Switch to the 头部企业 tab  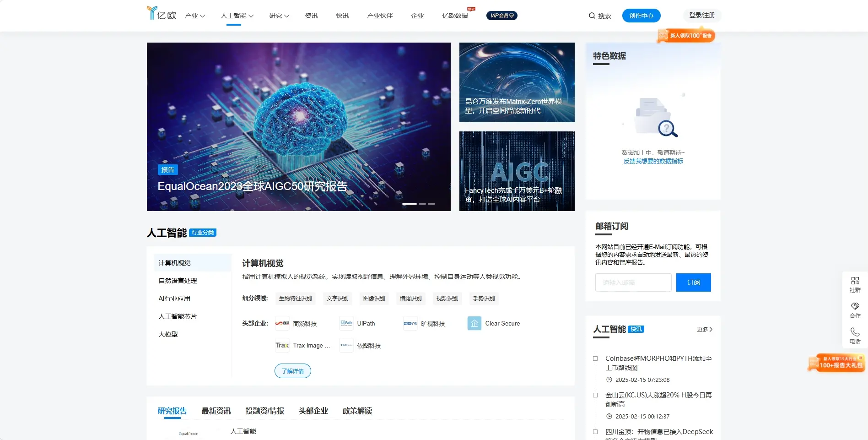point(313,411)
